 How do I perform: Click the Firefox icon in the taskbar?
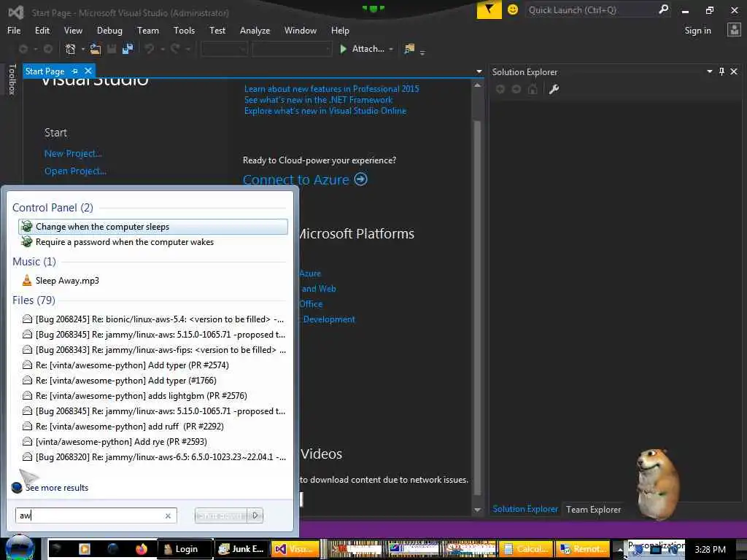[x=142, y=549]
